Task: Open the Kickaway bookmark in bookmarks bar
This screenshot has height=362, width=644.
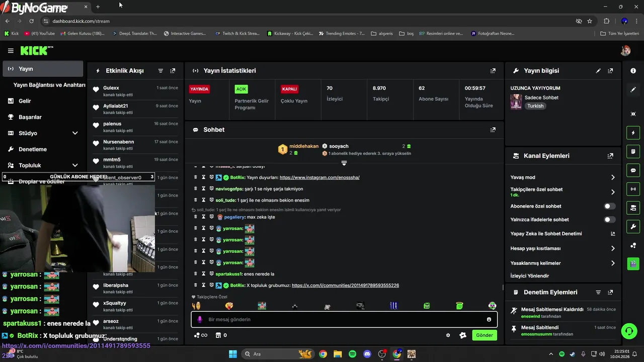Action: 290,34
